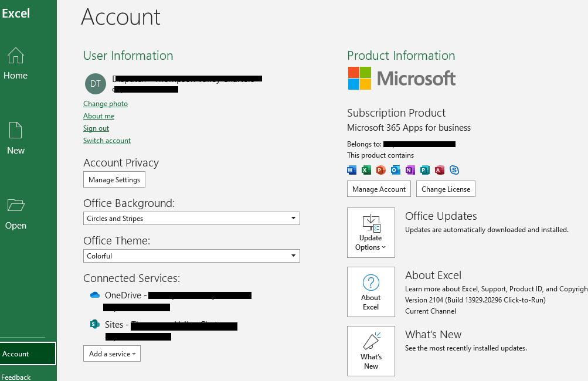Open Feedback in the sidebar
Screen dimensions: 588x381
pyautogui.click(x=16, y=377)
